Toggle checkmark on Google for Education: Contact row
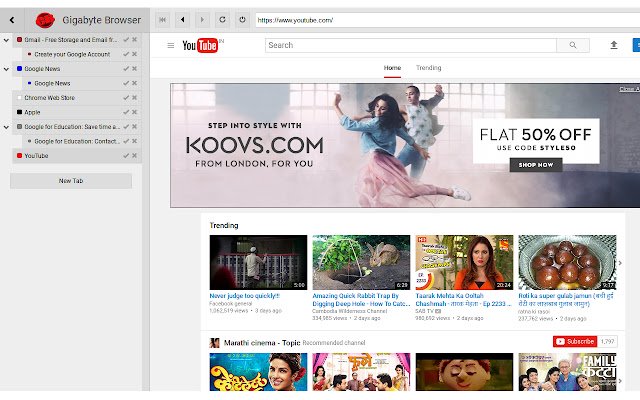The height and width of the screenshot is (400, 640). [x=126, y=141]
